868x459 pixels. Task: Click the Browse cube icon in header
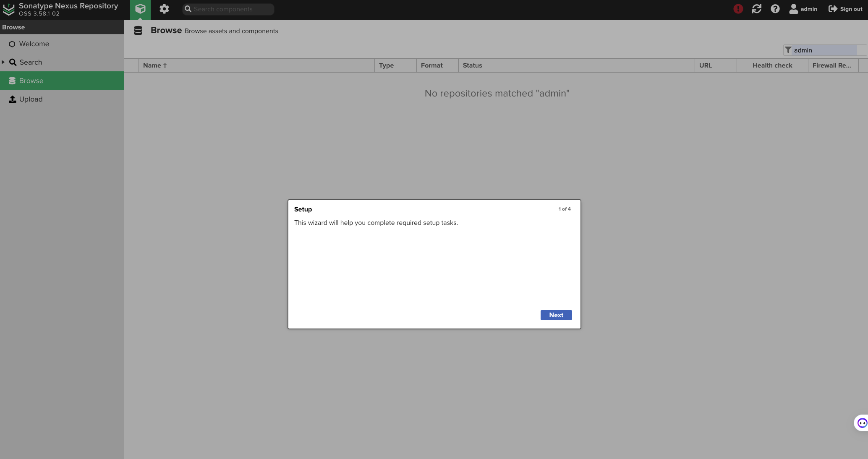pyautogui.click(x=140, y=9)
